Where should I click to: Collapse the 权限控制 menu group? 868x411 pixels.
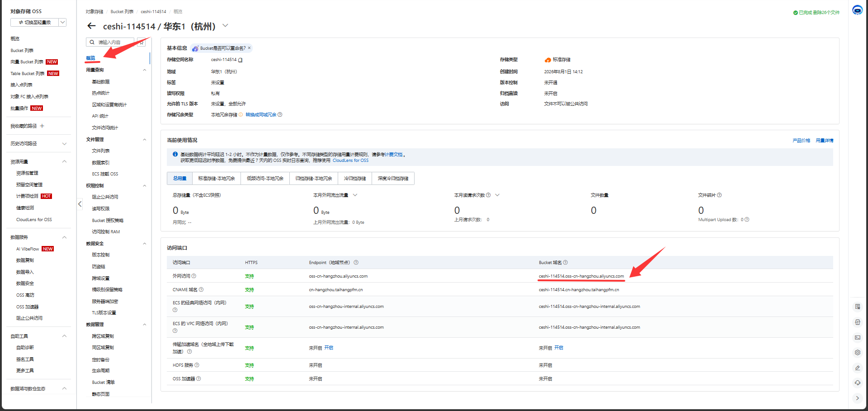click(144, 186)
